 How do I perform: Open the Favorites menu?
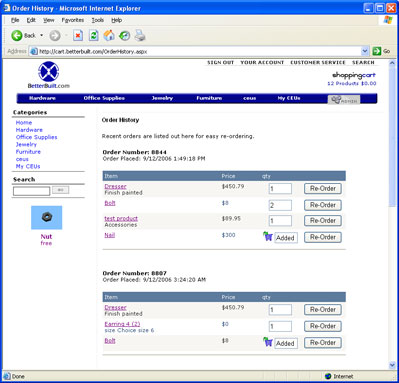(73, 20)
